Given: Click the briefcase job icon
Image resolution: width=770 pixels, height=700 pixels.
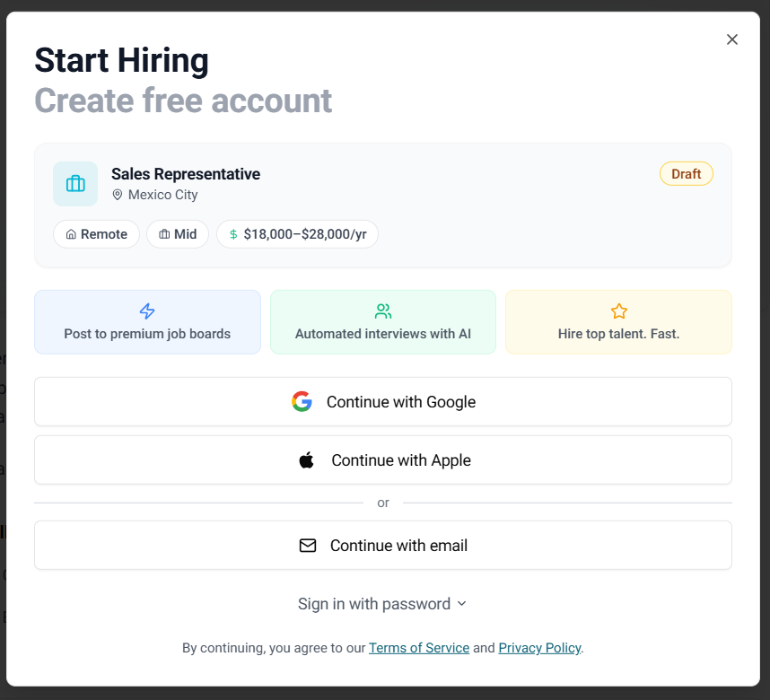Looking at the screenshot, I should coord(75,184).
